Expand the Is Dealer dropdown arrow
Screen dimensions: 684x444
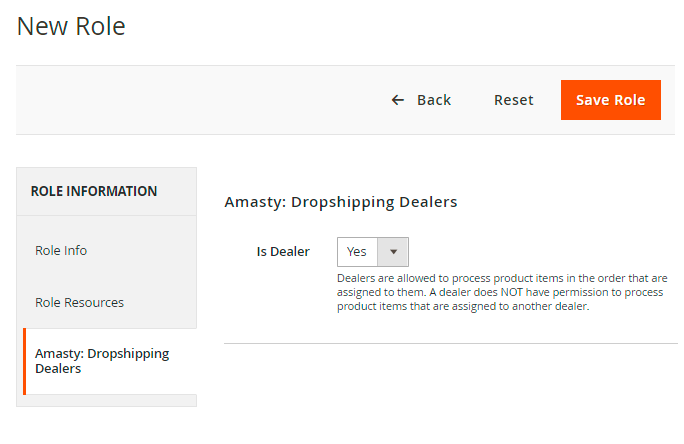(x=393, y=252)
